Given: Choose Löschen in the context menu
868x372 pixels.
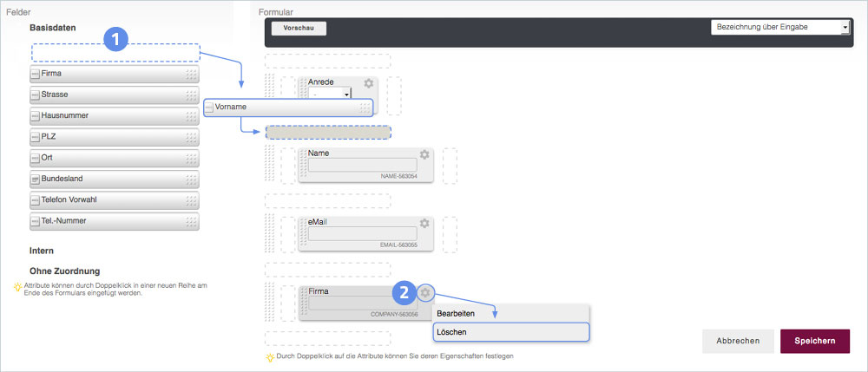Looking at the screenshot, I should (510, 332).
